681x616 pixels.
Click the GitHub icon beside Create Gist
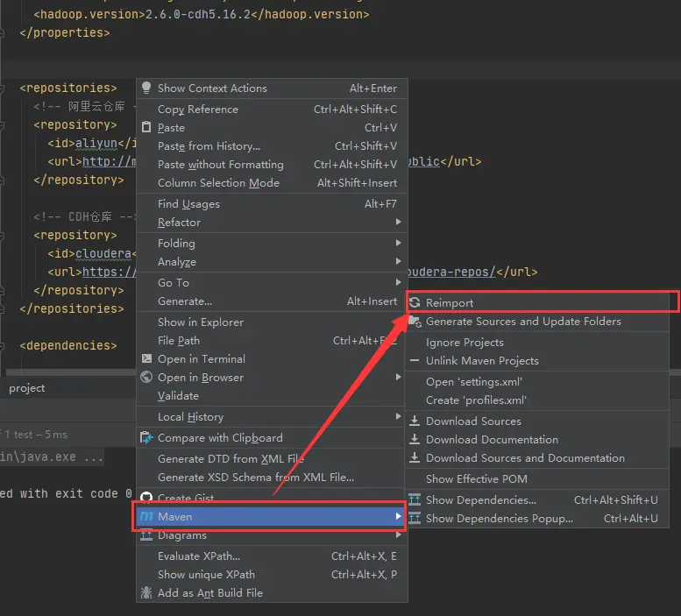pos(146,497)
